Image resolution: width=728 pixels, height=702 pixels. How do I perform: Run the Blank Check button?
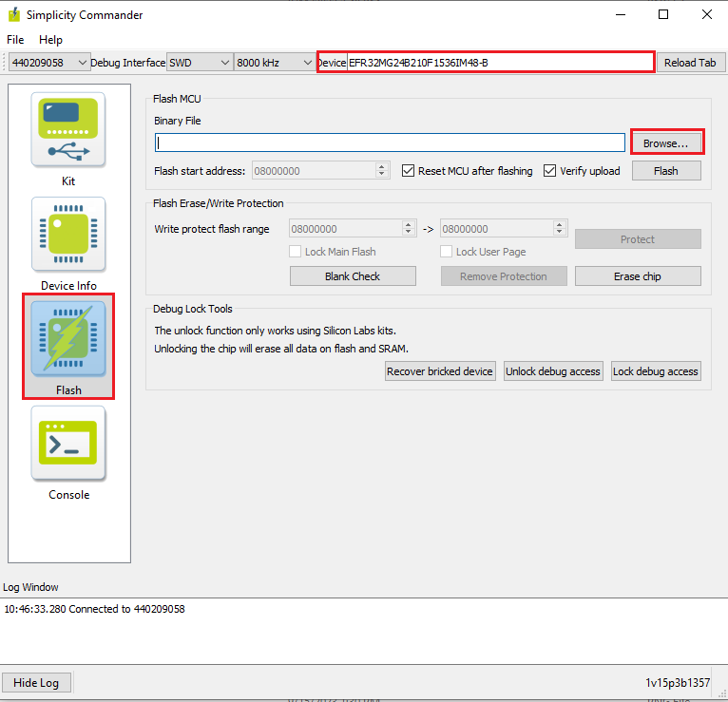tap(352, 276)
